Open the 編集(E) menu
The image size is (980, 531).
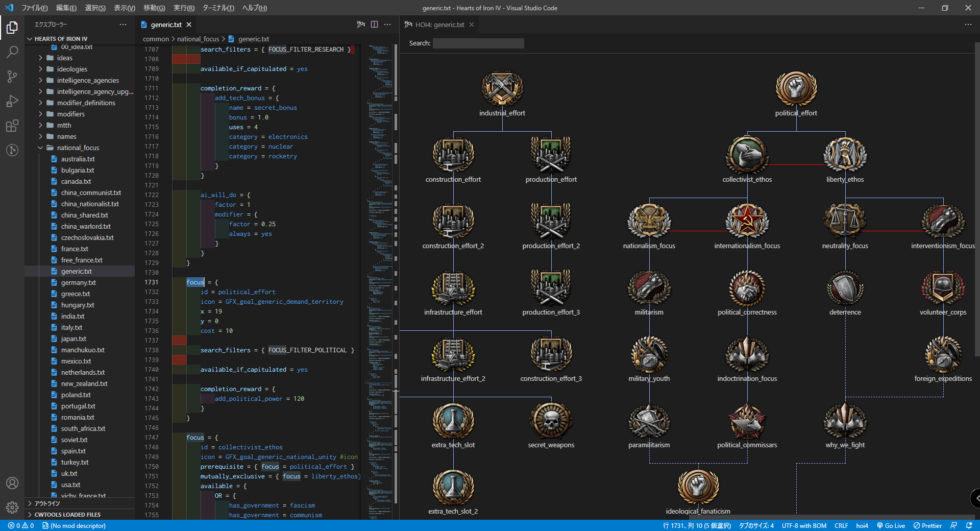(x=66, y=8)
